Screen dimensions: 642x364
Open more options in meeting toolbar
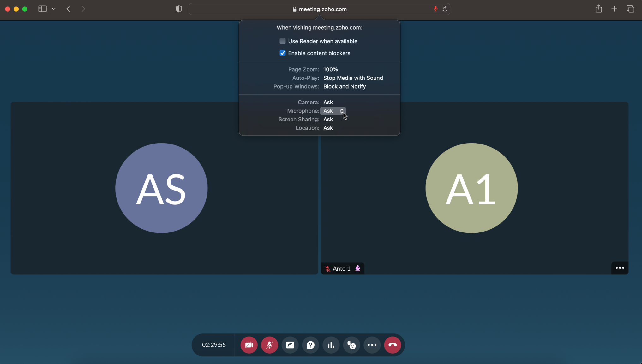[x=372, y=345]
